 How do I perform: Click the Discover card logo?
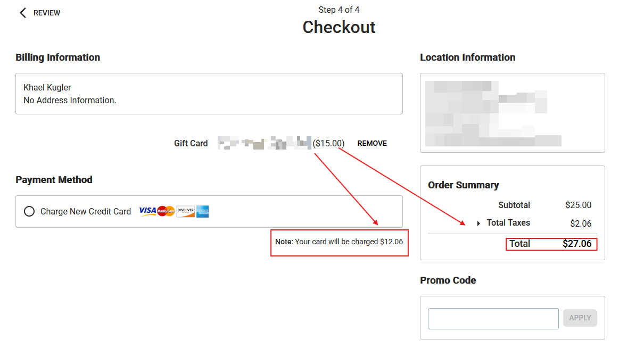point(185,211)
